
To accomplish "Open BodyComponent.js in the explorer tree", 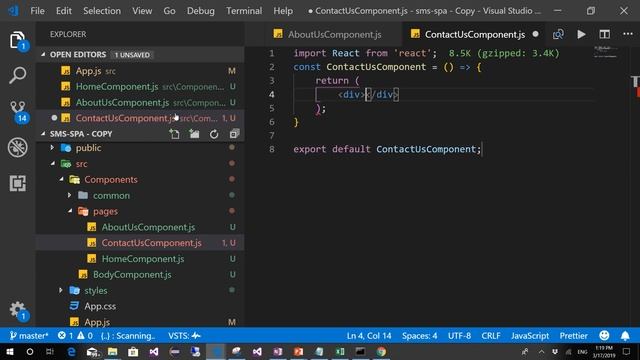I will click(x=140, y=274).
